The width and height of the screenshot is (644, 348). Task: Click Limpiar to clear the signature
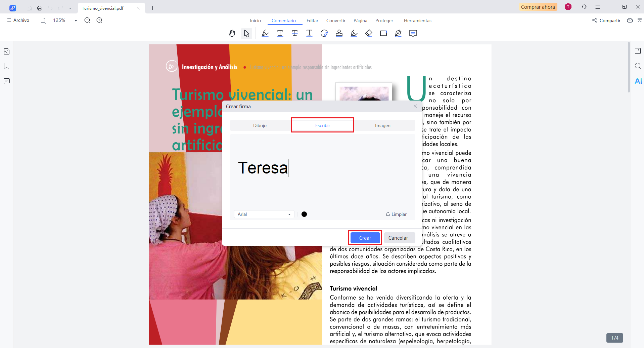[x=396, y=214]
